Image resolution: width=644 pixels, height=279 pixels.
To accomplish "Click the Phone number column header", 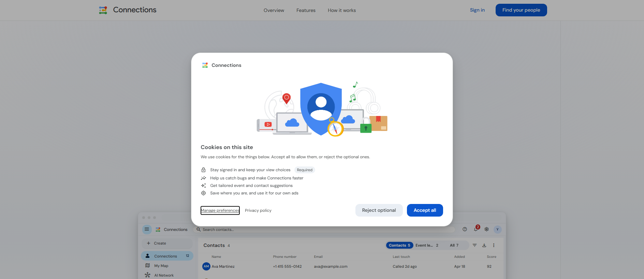I will pos(285,257).
